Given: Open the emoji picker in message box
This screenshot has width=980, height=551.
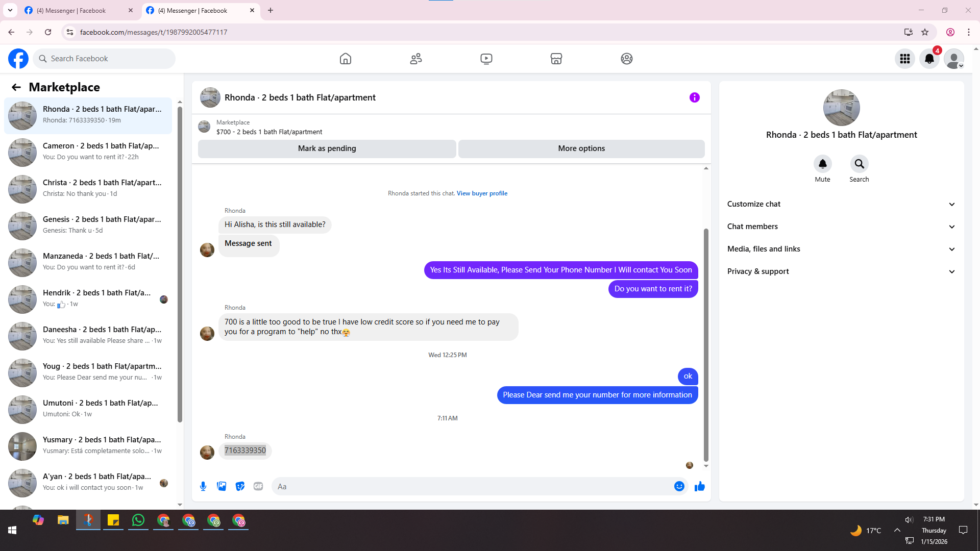Looking at the screenshot, I should [679, 486].
